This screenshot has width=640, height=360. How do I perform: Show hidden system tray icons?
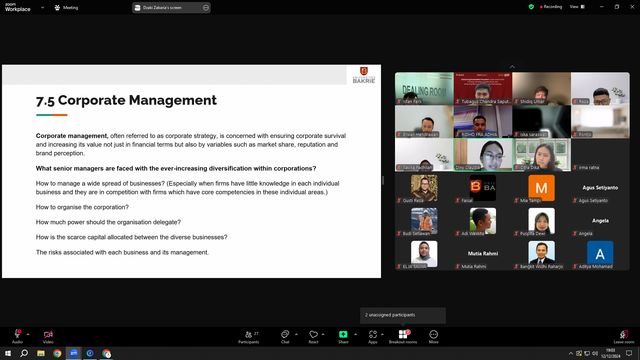[571, 353]
